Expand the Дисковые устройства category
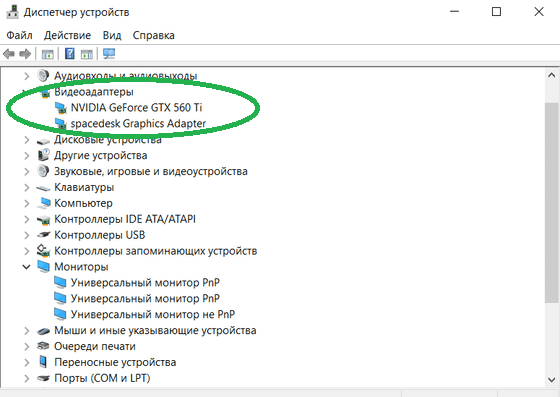 (26, 140)
